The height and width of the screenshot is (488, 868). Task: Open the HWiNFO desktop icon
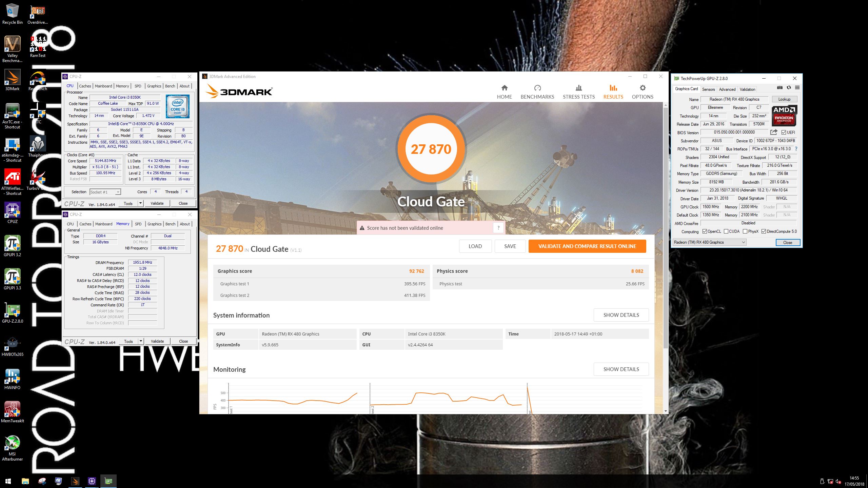coord(13,379)
